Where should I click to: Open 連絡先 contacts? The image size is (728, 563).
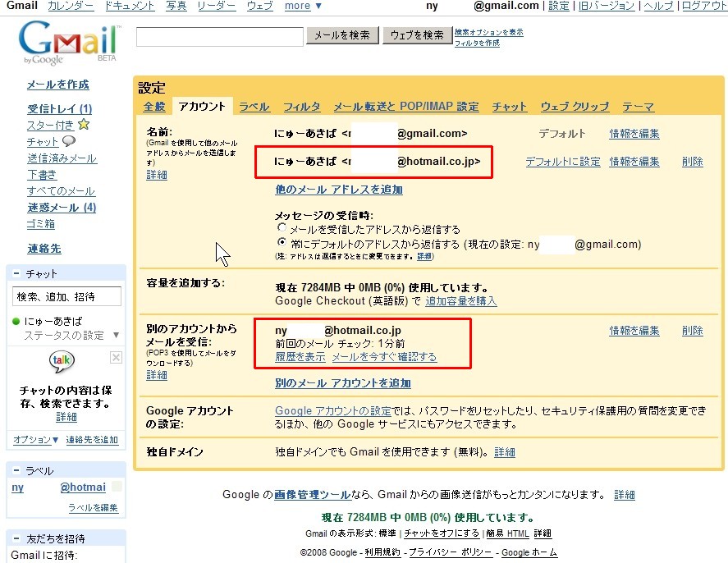[44, 249]
